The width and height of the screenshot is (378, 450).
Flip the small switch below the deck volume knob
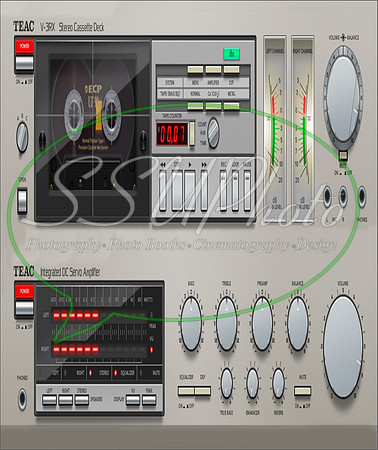click(343, 156)
